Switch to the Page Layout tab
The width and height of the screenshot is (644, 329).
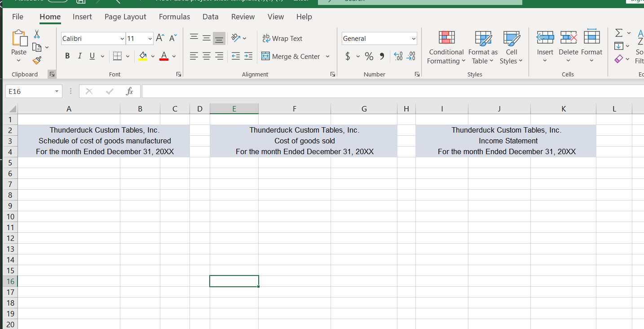[125, 17]
